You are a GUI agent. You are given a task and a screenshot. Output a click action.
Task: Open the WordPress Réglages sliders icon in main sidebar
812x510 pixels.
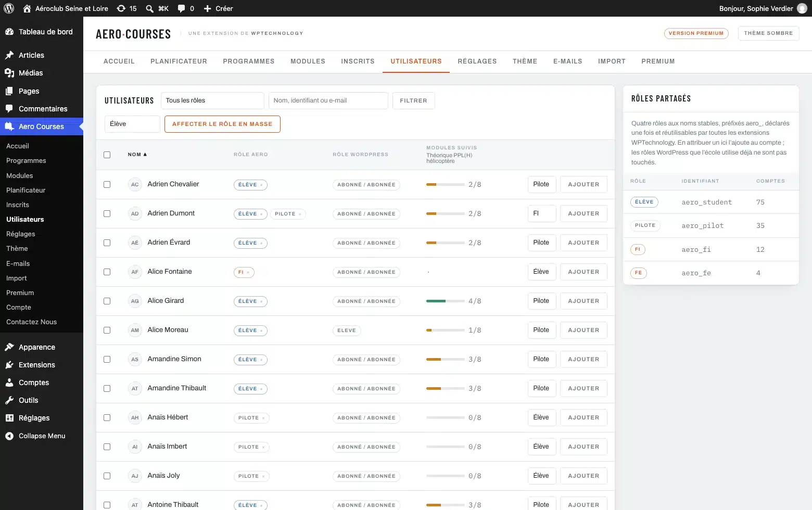pos(9,418)
